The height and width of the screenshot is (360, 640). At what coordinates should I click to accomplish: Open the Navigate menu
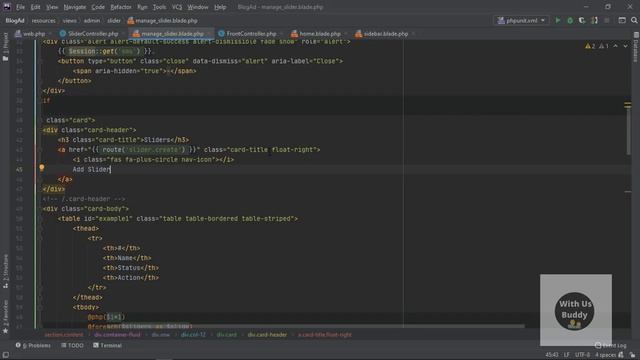tap(75, 7)
